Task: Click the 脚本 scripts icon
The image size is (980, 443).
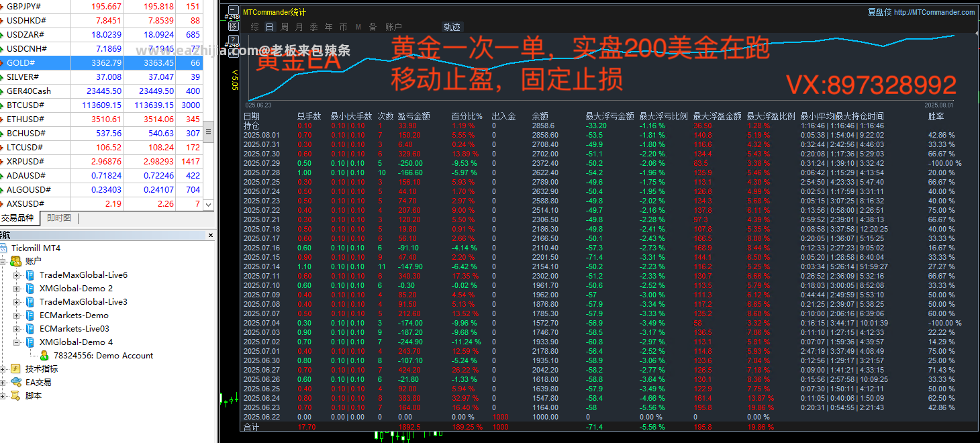Action: pos(15,395)
